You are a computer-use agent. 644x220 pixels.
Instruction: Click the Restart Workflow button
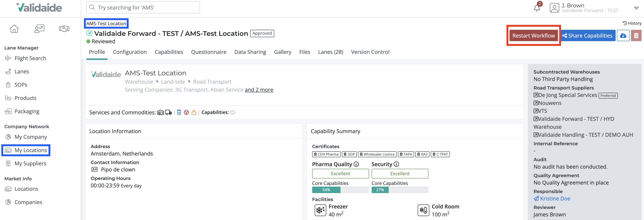point(534,35)
